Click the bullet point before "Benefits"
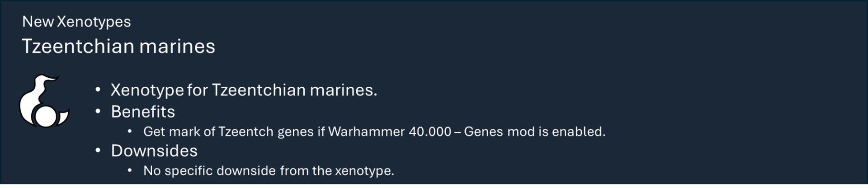The image size is (868, 188). pos(98,111)
